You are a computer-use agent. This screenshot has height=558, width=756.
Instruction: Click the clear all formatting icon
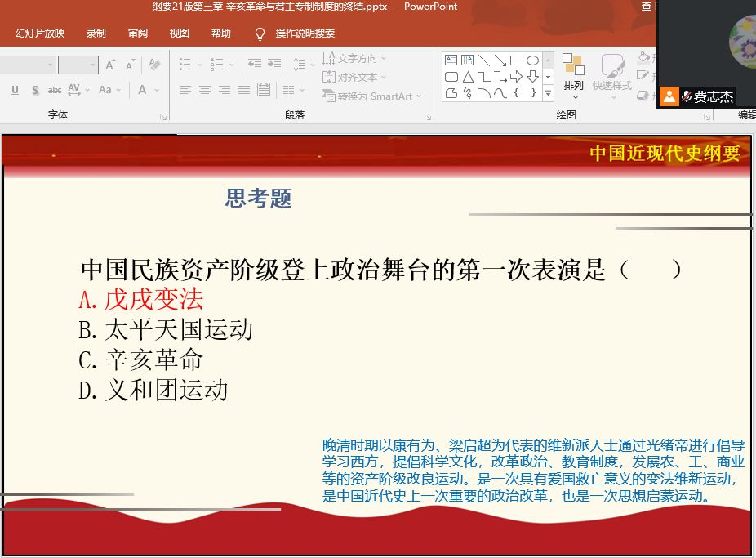[155, 65]
